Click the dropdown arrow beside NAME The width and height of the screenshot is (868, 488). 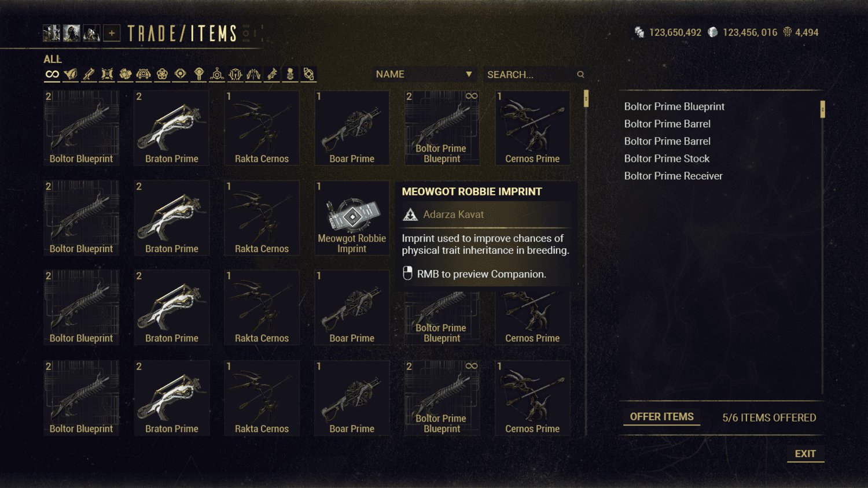coord(469,74)
